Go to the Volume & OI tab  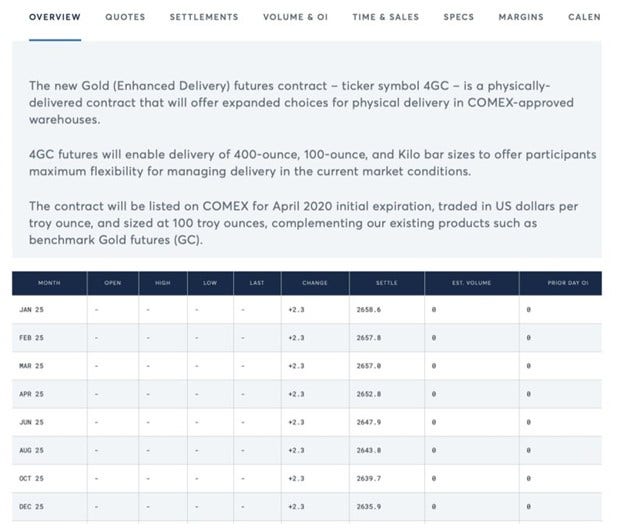[x=295, y=17]
